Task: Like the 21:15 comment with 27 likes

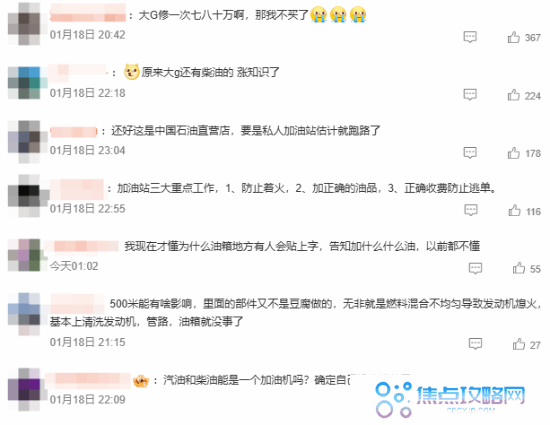Action: (519, 344)
